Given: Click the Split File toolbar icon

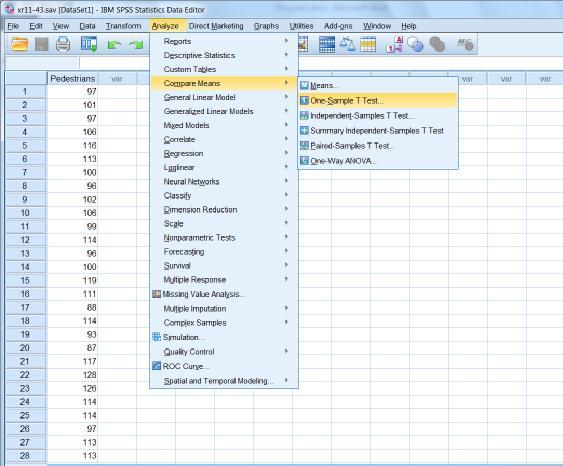Looking at the screenshot, I should 327,45.
